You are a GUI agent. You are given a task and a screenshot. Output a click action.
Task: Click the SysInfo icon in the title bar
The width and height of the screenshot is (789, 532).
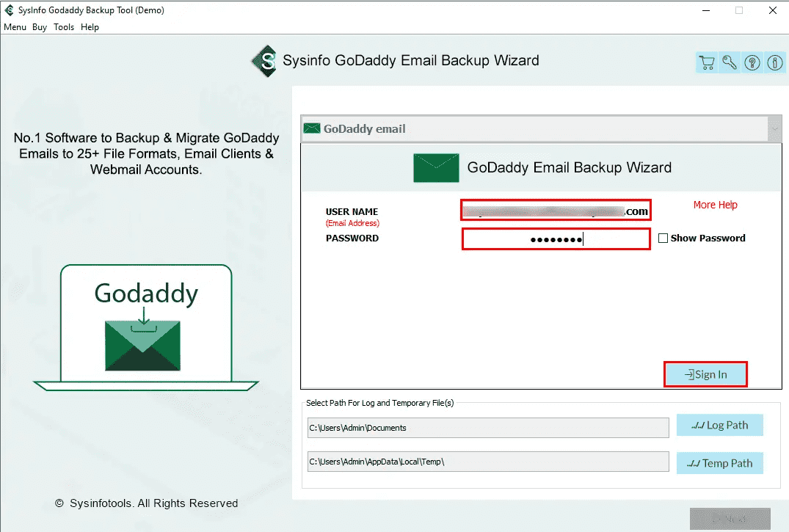pos(7,10)
